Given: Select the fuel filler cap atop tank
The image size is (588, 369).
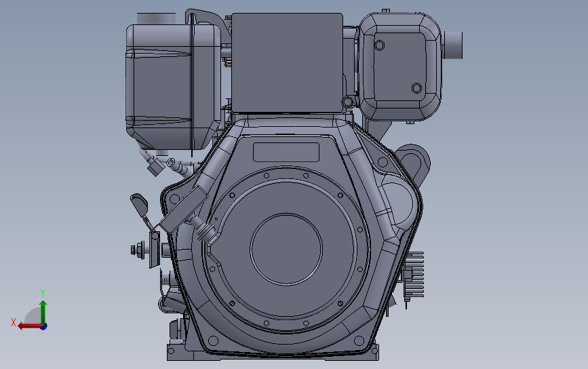Looking at the screenshot, I should click(x=156, y=18).
